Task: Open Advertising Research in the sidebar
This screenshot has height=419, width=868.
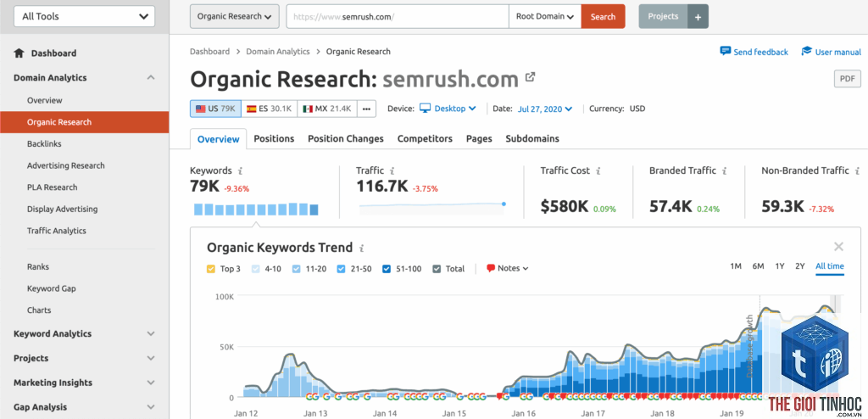Action: tap(66, 165)
